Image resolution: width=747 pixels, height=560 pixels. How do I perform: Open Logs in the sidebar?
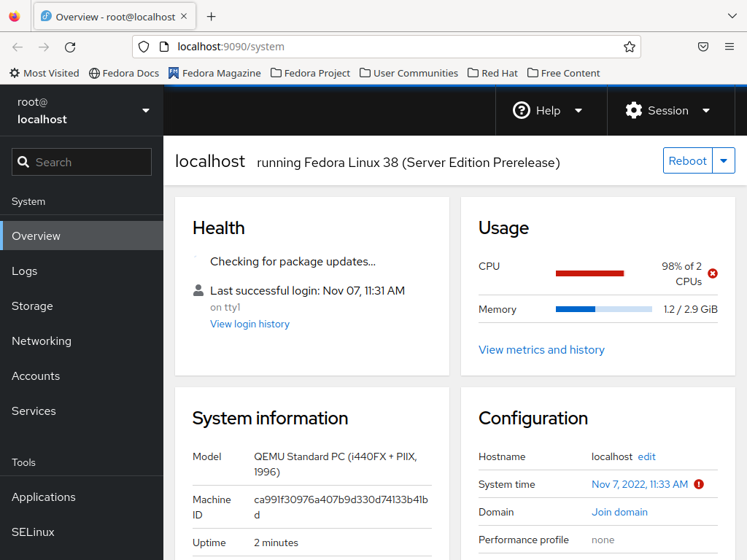point(82,271)
